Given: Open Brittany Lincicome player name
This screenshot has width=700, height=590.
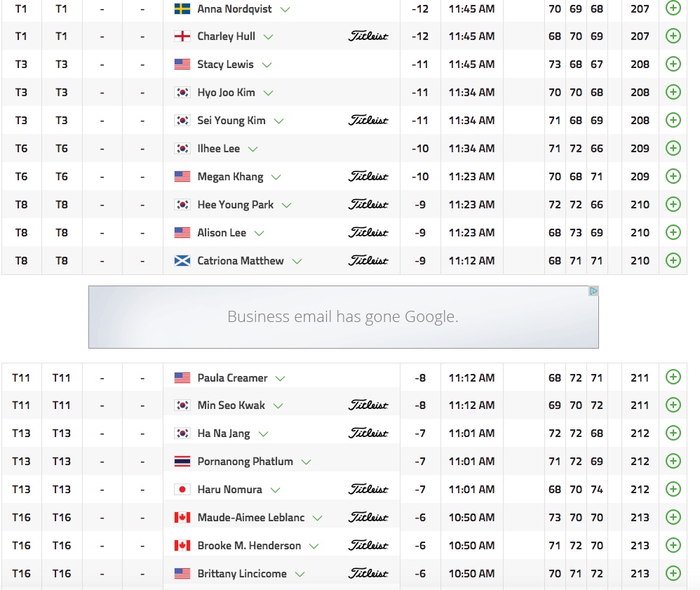Looking at the screenshot, I should (242, 574).
